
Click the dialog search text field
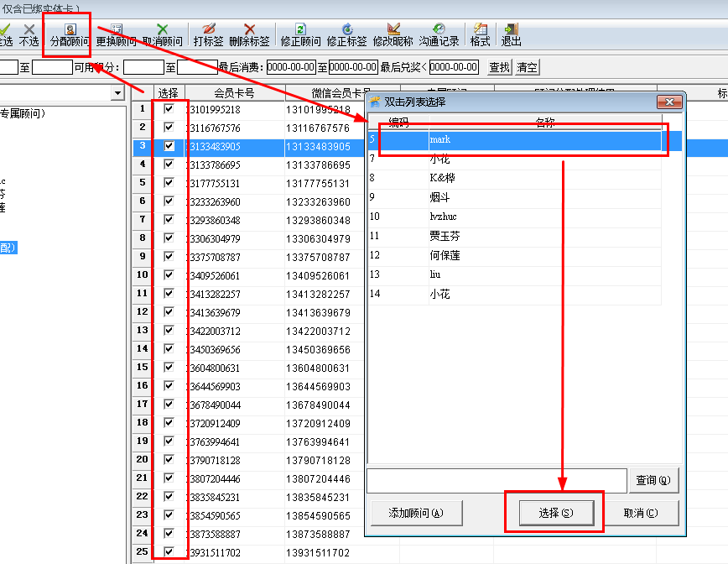[497, 481]
